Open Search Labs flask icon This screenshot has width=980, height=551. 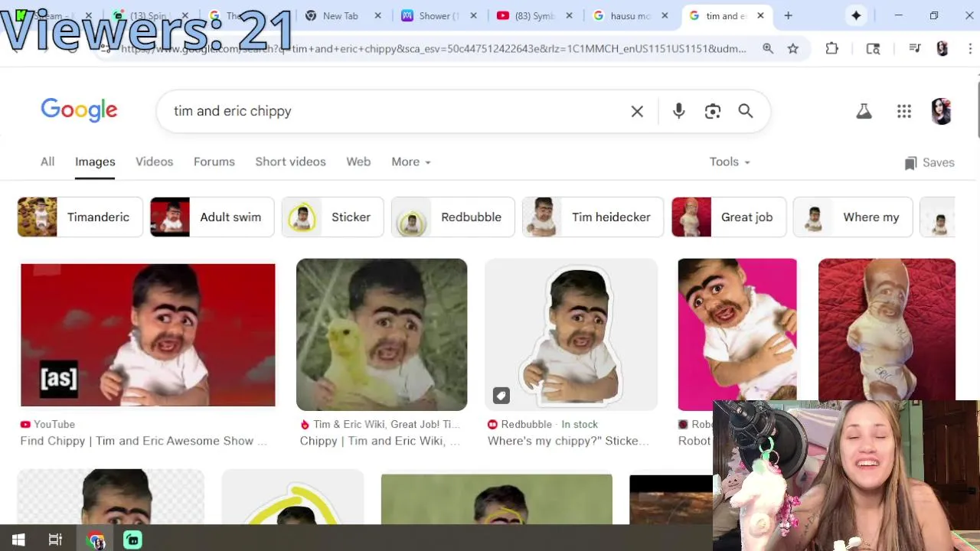pos(864,111)
